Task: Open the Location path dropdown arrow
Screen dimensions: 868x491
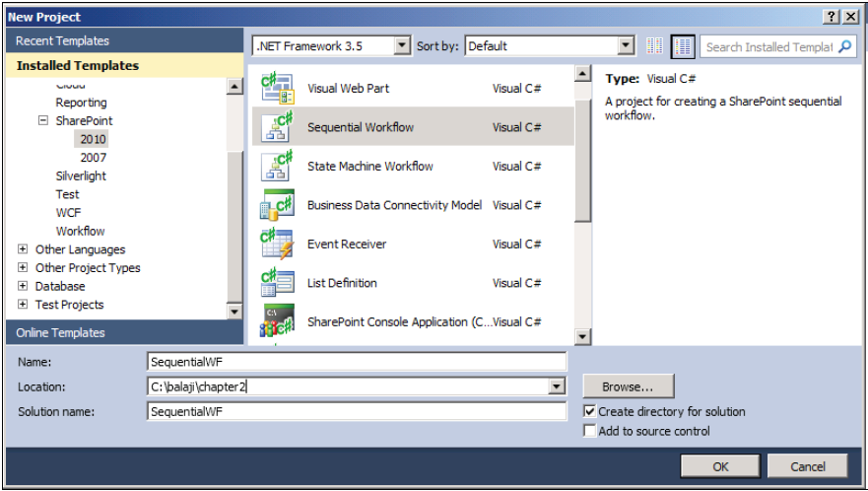Action: coord(557,386)
